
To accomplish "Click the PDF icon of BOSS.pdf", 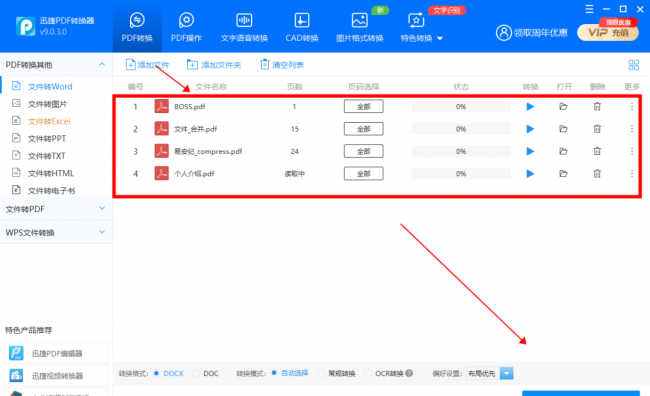I will [162, 106].
